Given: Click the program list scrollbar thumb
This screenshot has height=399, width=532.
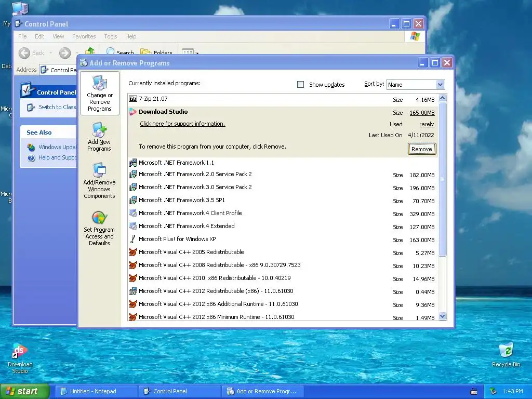Looking at the screenshot, I should pyautogui.click(x=442, y=179).
